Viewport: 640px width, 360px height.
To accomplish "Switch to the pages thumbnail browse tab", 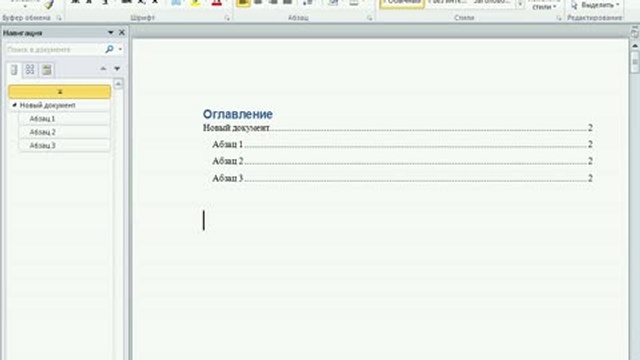I will [x=30, y=70].
